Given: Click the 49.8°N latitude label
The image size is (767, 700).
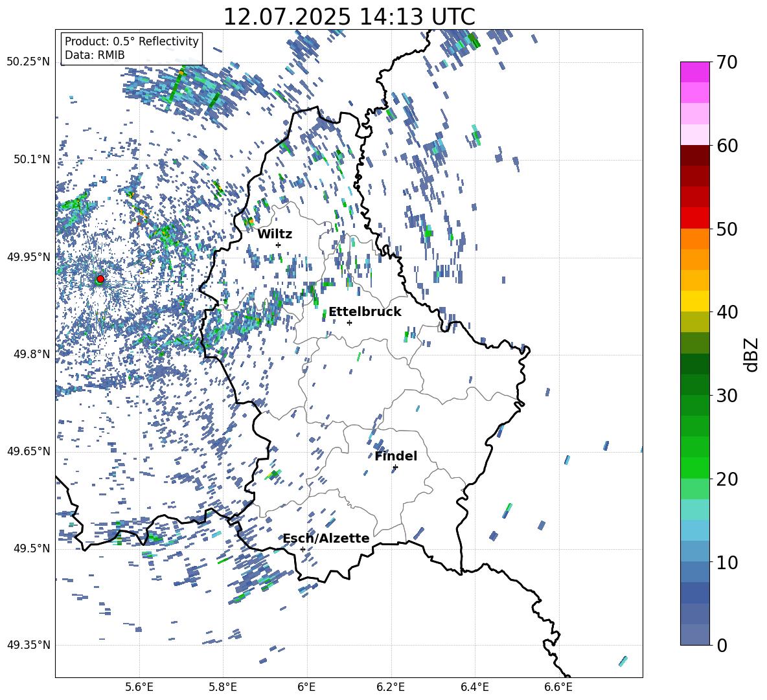Looking at the screenshot, I should click(x=32, y=354).
